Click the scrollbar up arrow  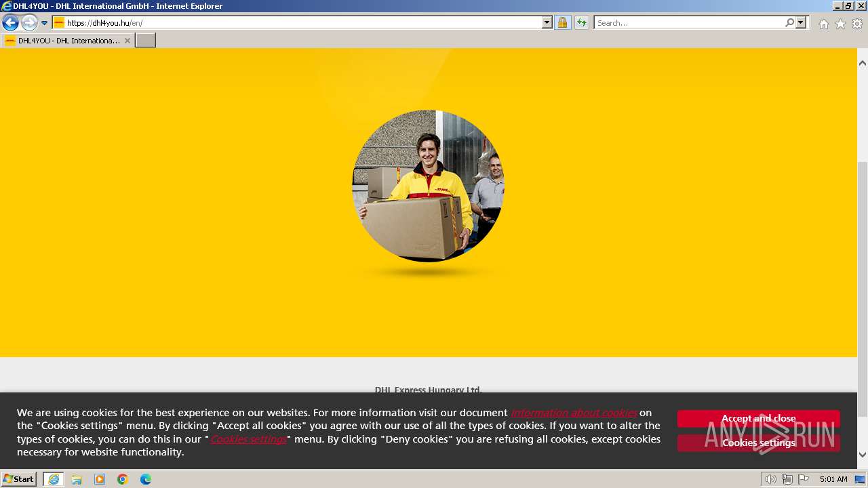[863, 63]
